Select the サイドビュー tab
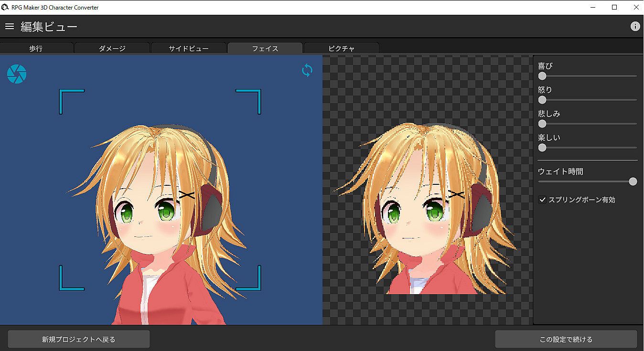The width and height of the screenshot is (644, 351). click(189, 48)
